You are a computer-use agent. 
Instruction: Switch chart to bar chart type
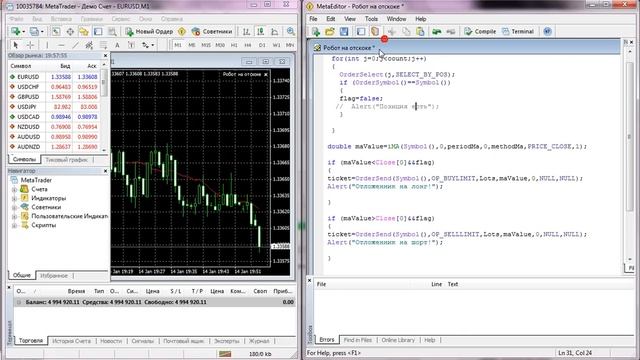(246, 31)
